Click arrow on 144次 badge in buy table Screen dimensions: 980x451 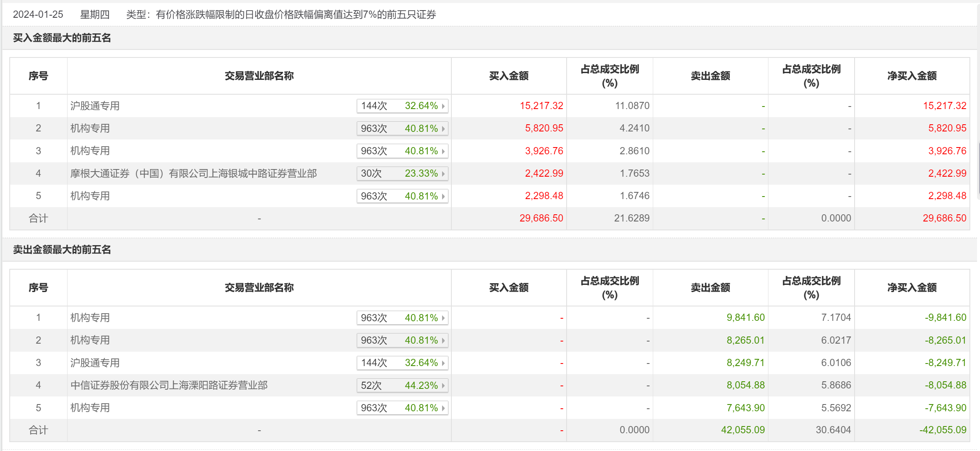pos(443,106)
